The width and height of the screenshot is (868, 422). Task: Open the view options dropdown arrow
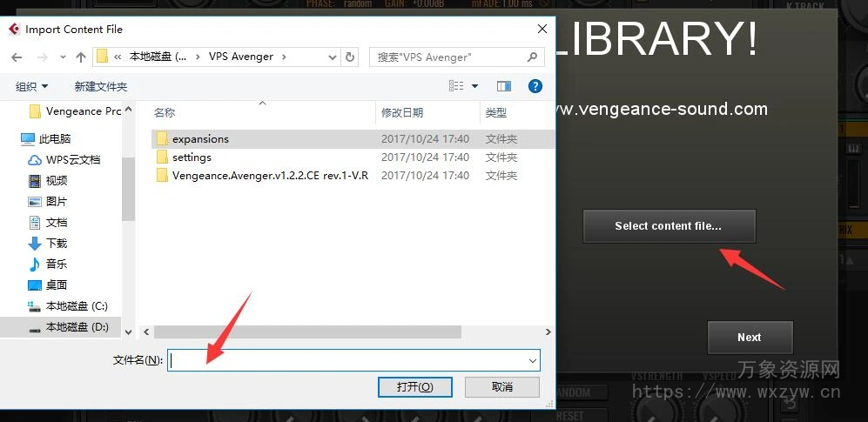474,86
